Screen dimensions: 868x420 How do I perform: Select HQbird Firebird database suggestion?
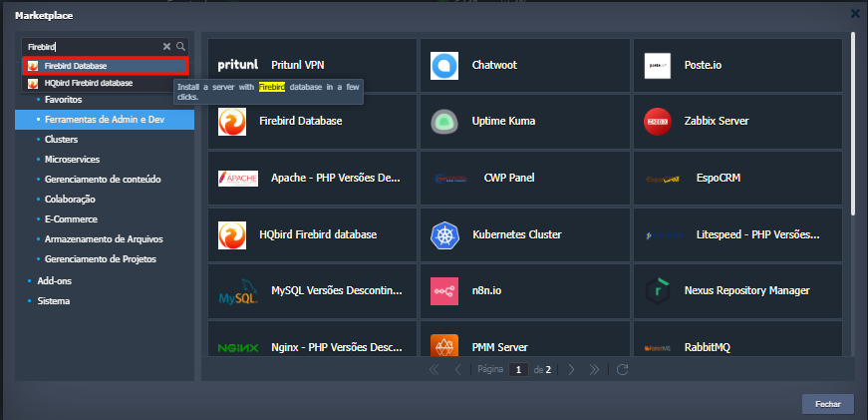point(106,83)
